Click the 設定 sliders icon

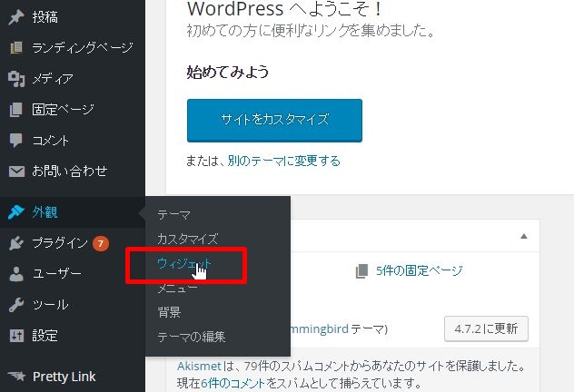click(x=16, y=336)
